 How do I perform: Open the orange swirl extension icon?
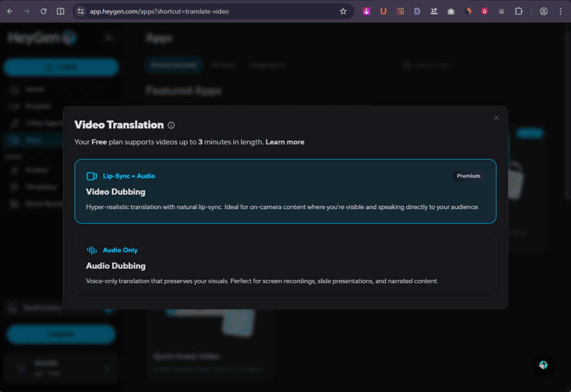tap(468, 11)
